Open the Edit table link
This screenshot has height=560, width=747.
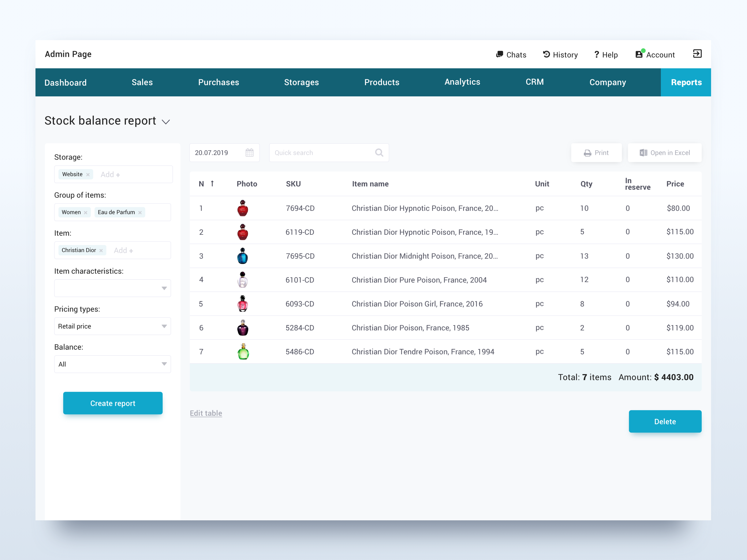206,413
